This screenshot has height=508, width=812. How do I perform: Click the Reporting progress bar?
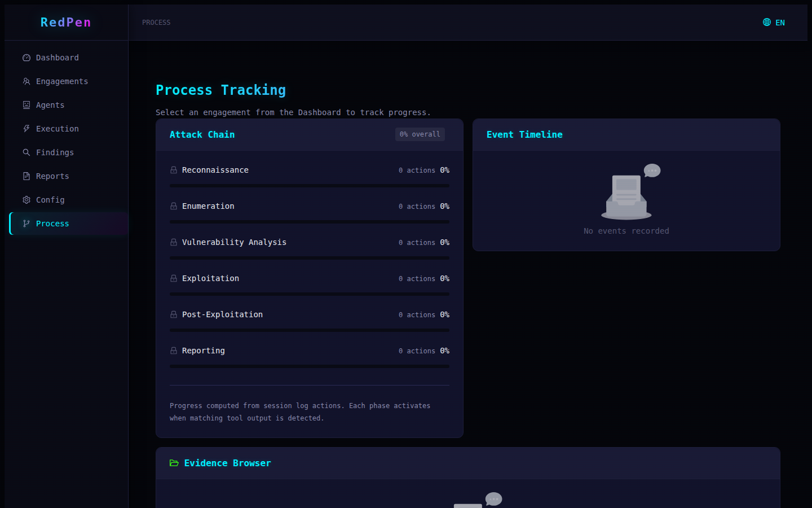coord(310,366)
